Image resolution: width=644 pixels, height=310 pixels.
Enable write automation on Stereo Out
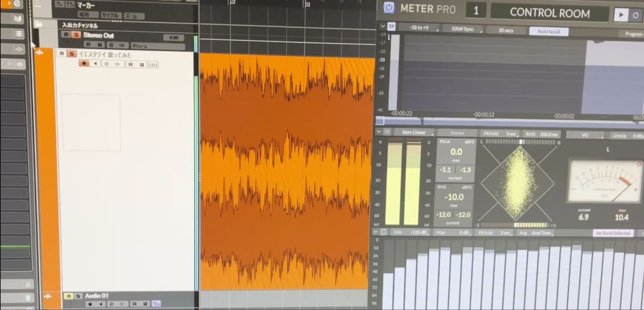tap(99, 44)
